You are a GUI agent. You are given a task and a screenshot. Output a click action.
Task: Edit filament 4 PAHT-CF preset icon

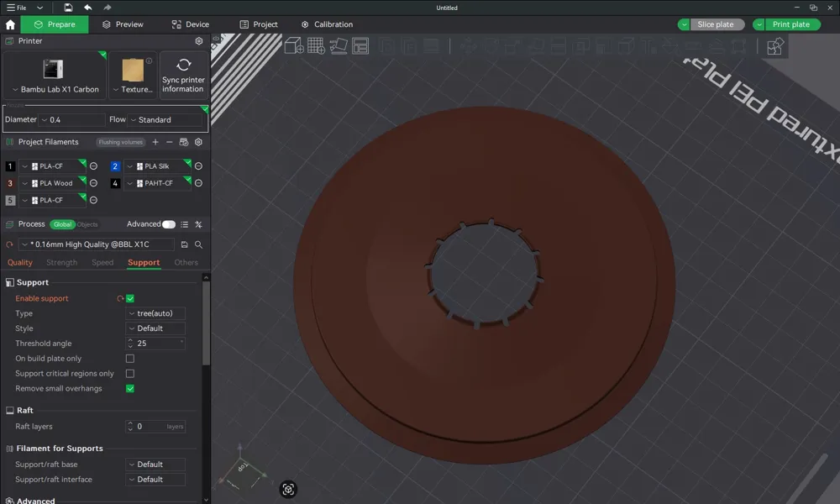[198, 183]
